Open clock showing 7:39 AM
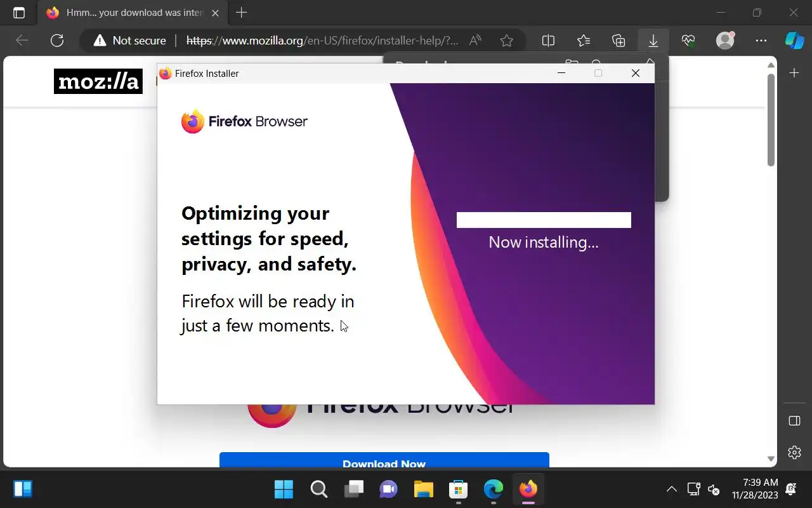The image size is (812, 508). tap(755, 489)
